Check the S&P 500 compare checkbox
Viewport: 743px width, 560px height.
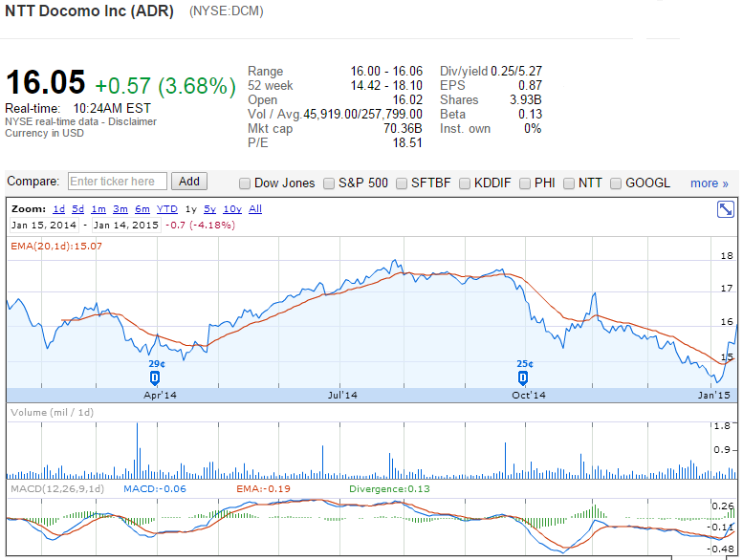[328, 183]
